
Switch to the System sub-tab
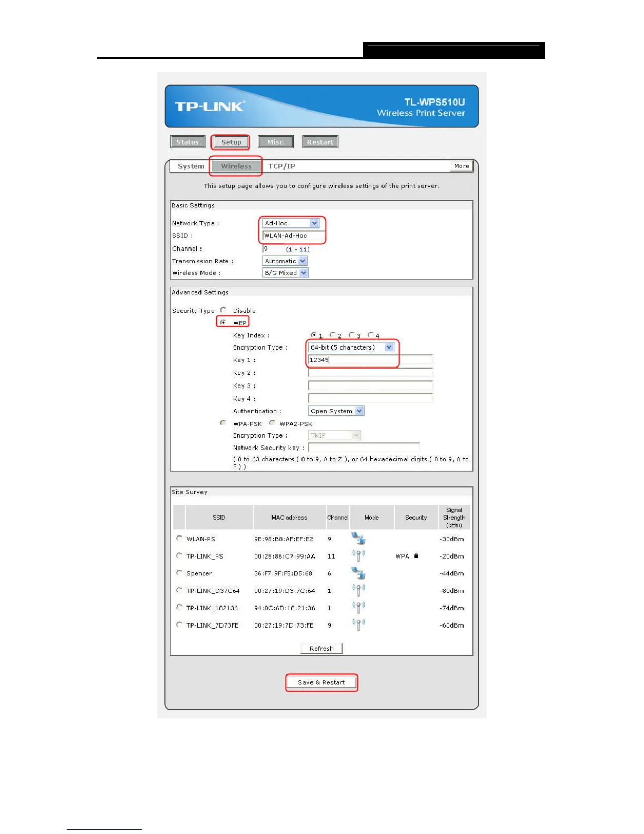[x=191, y=166]
